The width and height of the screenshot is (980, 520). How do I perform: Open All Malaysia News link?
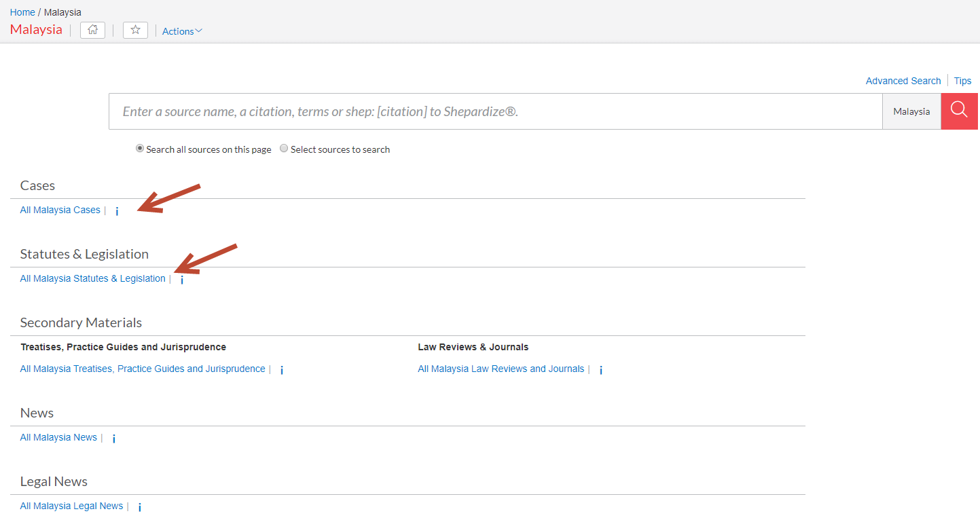pyautogui.click(x=58, y=437)
